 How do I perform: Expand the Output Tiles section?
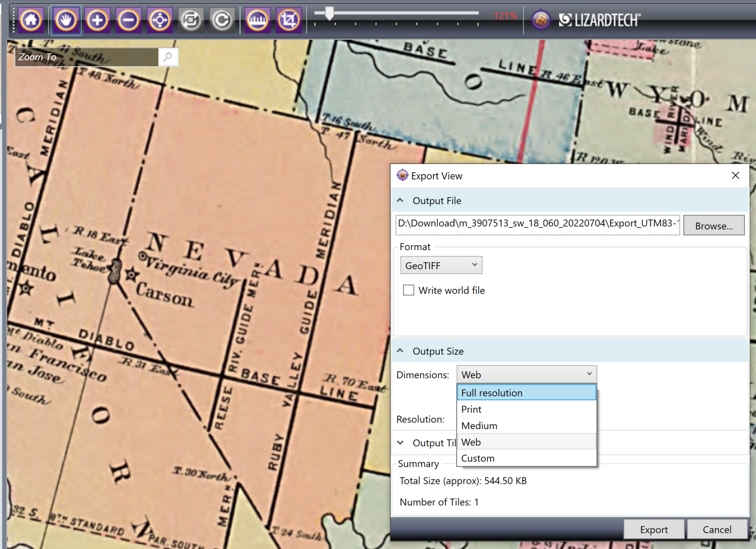click(x=400, y=443)
